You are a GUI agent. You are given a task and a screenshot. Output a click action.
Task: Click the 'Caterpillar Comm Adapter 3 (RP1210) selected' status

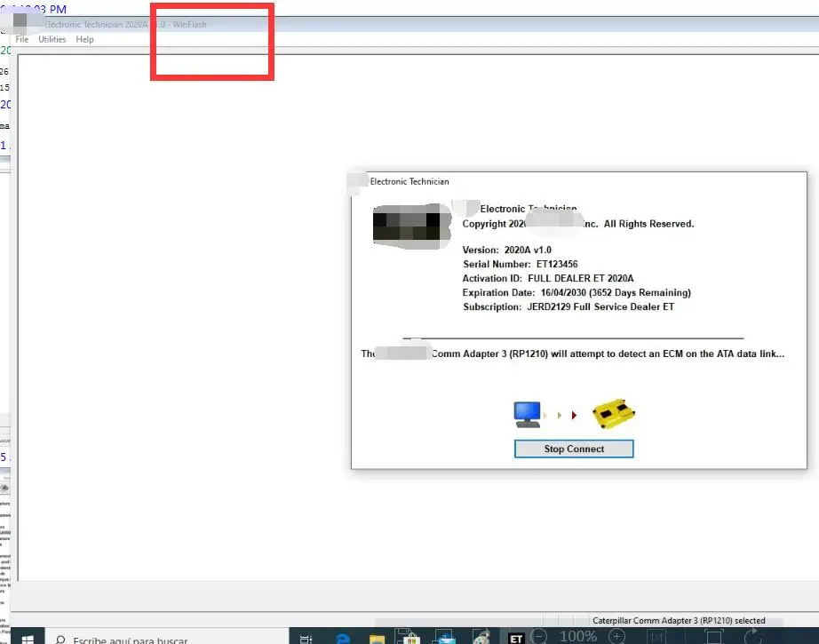point(679,621)
